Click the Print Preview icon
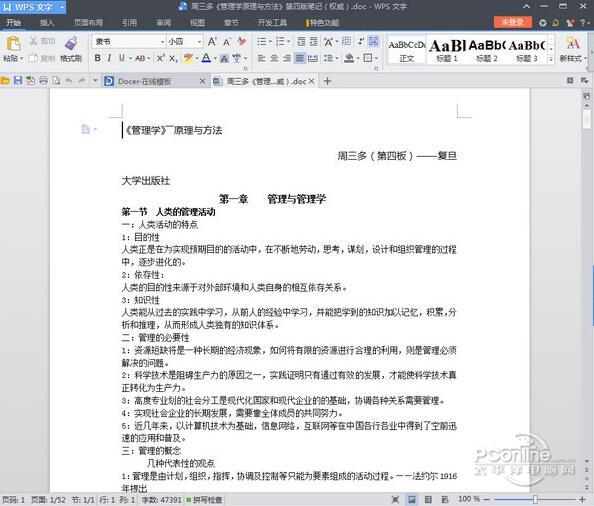 coord(56,81)
